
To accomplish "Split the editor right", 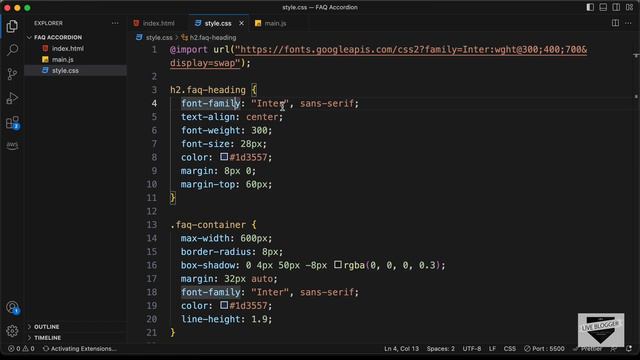I will tap(615, 23).
